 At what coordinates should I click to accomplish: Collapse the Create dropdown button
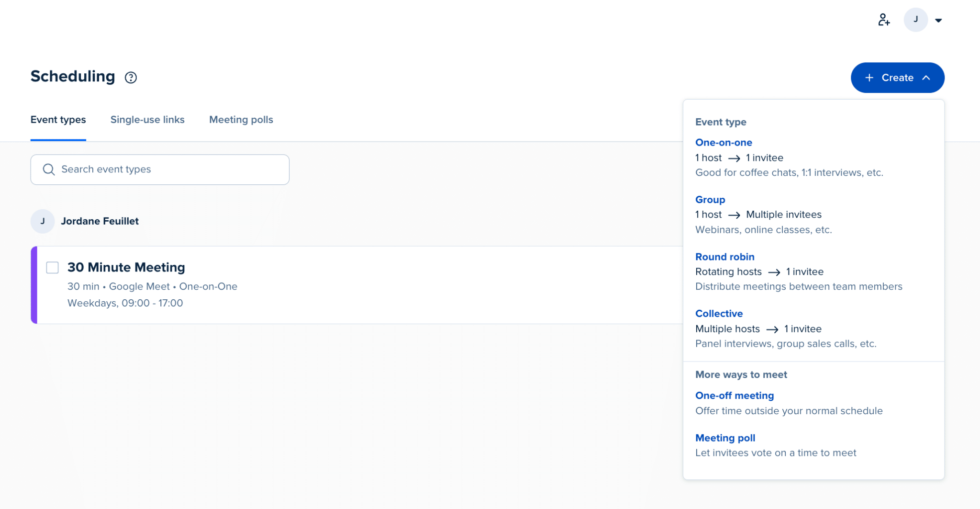pyautogui.click(x=897, y=78)
